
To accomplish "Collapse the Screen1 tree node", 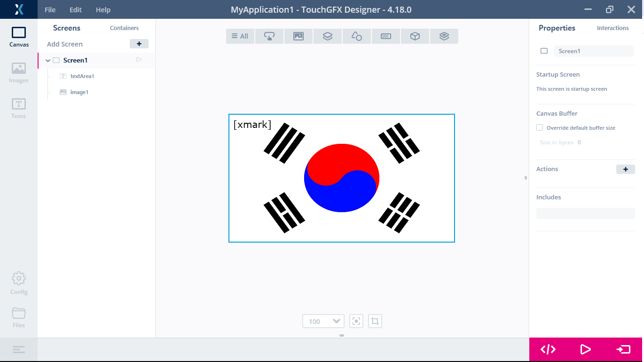I will click(48, 60).
